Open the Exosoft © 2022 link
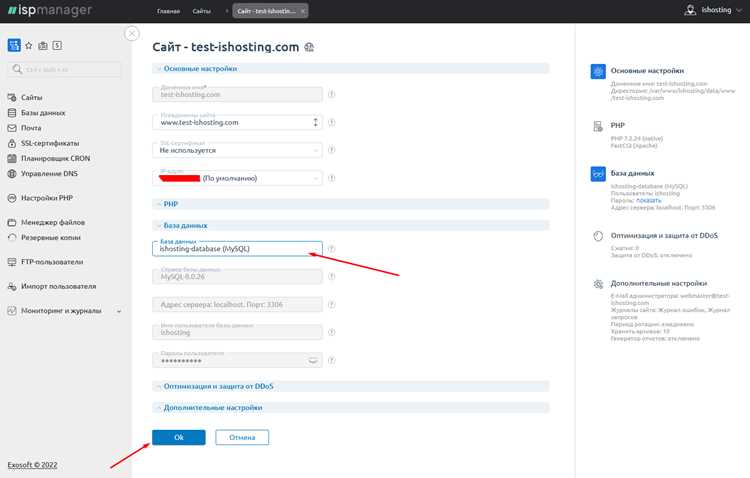 coord(33,465)
